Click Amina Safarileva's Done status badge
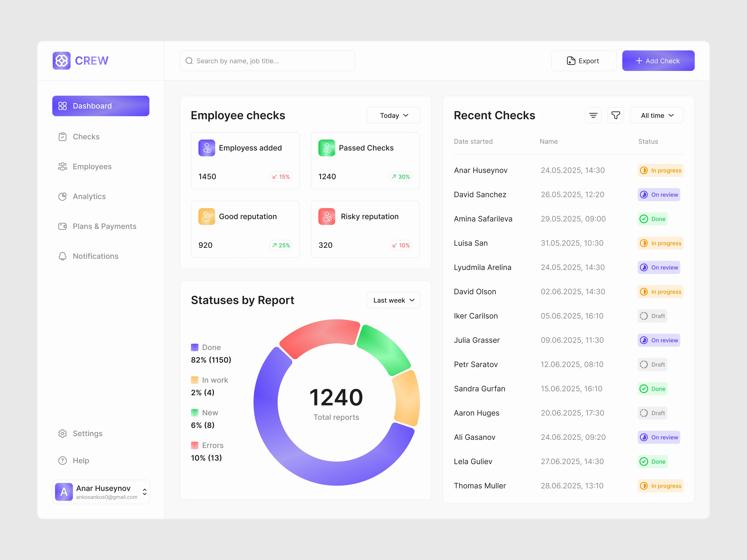The height and width of the screenshot is (560, 747). pyautogui.click(x=652, y=219)
